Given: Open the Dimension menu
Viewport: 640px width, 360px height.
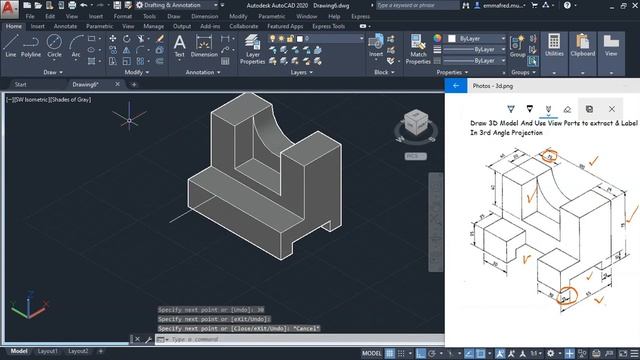Looking at the screenshot, I should pyautogui.click(x=204, y=16).
